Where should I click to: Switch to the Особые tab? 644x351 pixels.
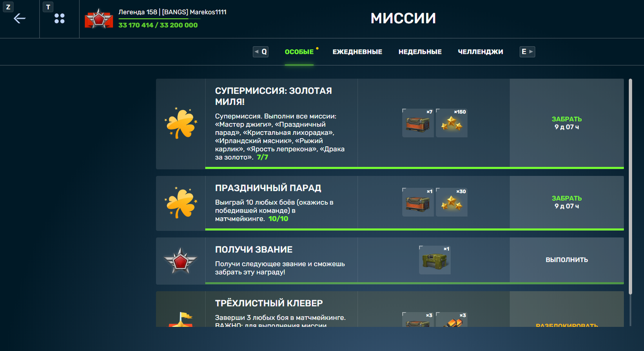tap(299, 52)
